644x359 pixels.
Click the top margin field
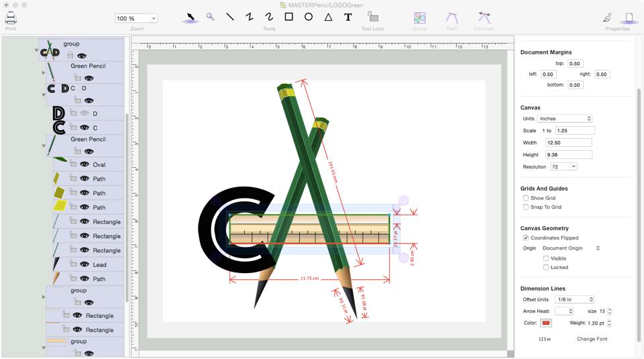pos(576,64)
